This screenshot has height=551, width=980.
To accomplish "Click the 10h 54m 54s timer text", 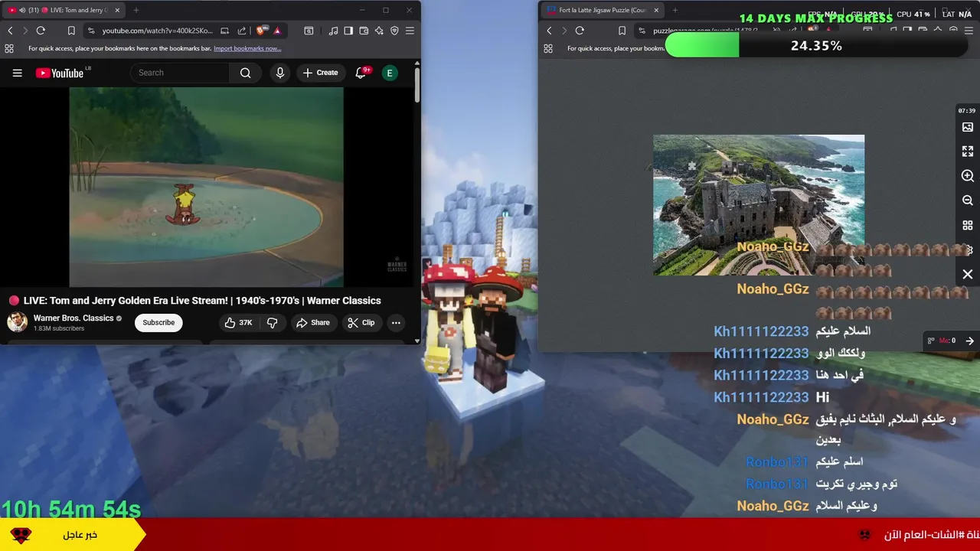I will coord(71,509).
